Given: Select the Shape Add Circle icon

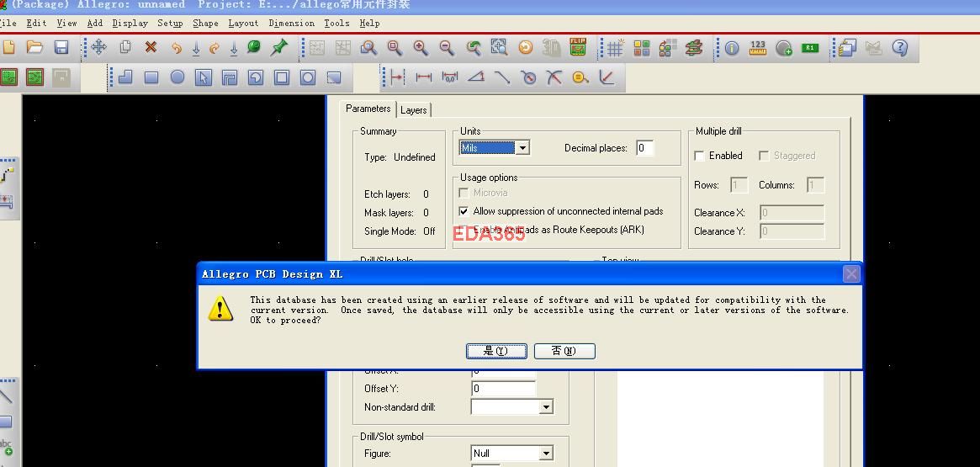Looking at the screenshot, I should (x=177, y=77).
